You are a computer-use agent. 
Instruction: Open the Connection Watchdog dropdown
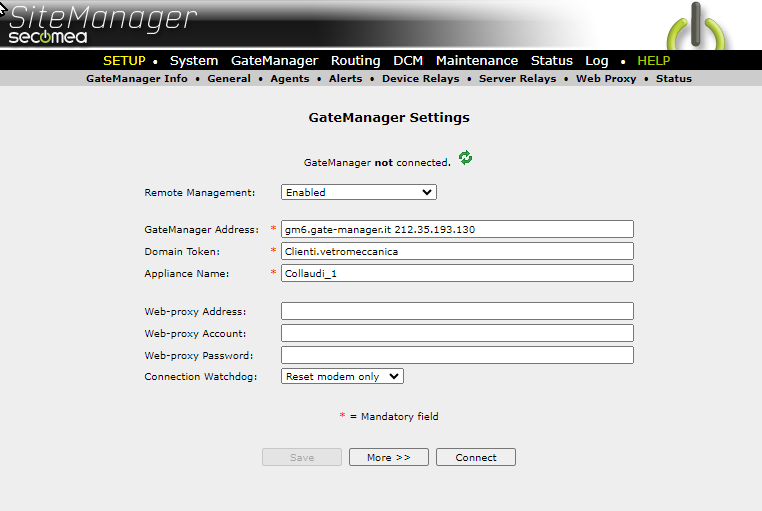click(342, 376)
